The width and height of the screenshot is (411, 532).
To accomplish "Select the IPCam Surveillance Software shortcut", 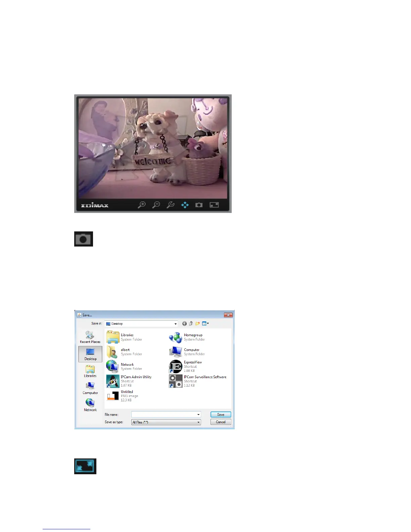I will (198, 381).
